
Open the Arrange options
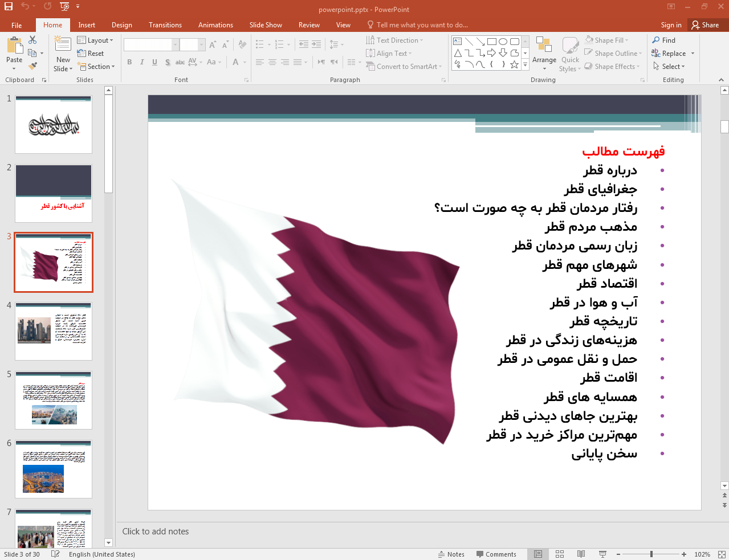pos(544,53)
